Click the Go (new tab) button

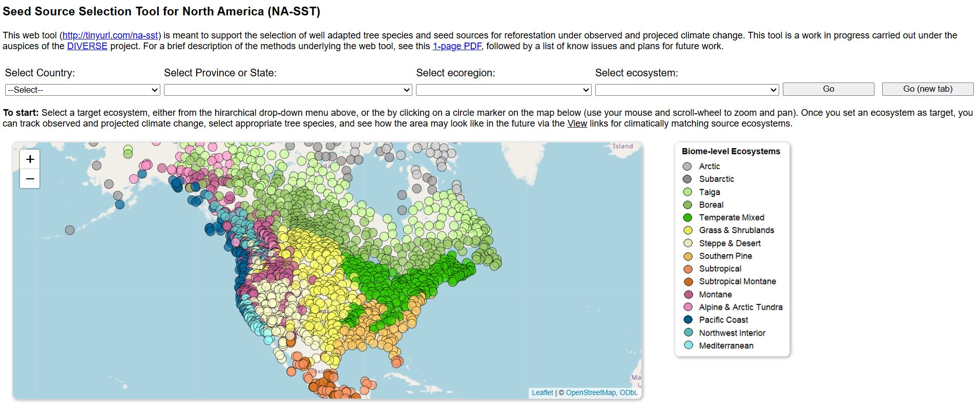click(x=927, y=89)
